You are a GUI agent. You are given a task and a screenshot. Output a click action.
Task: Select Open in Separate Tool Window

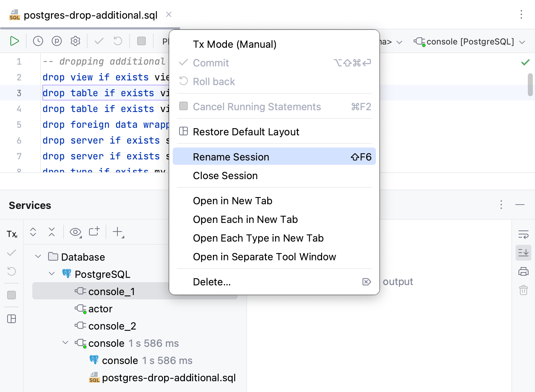[264, 257]
